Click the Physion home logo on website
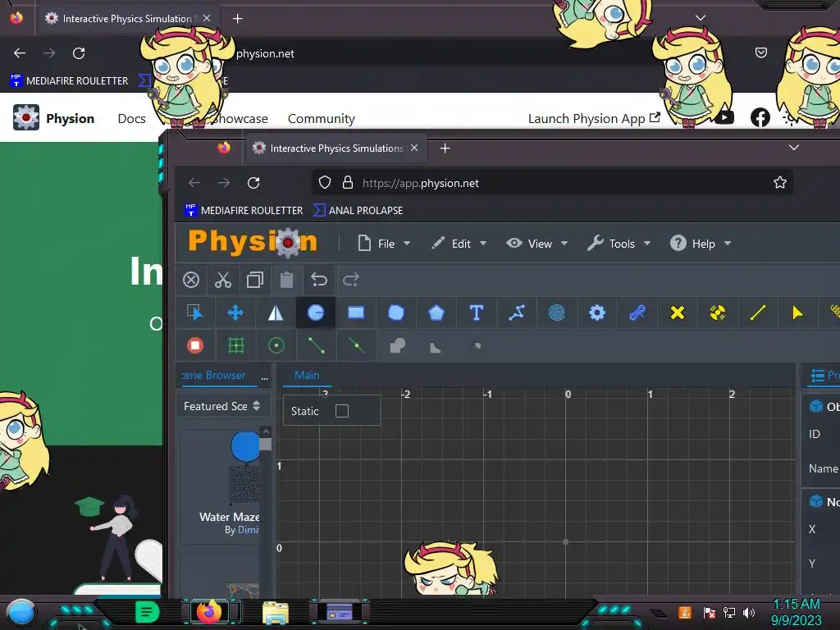840x630 pixels. (x=53, y=118)
